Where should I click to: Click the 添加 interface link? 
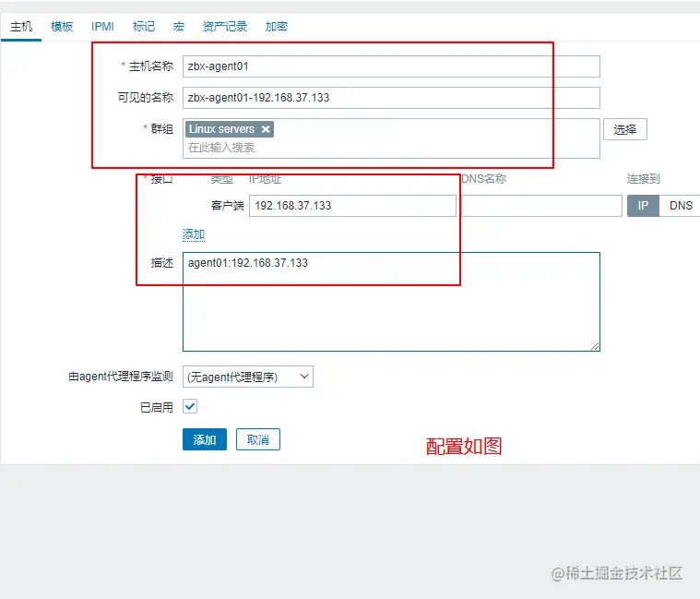click(194, 234)
